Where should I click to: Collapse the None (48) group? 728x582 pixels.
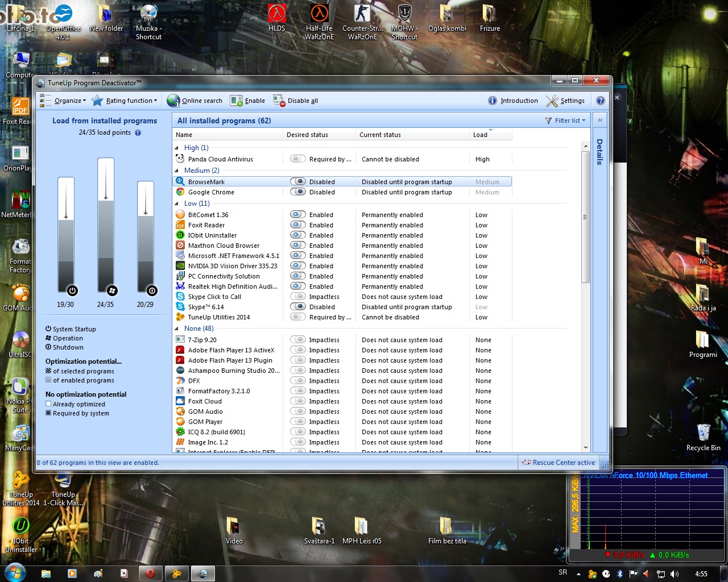click(176, 329)
